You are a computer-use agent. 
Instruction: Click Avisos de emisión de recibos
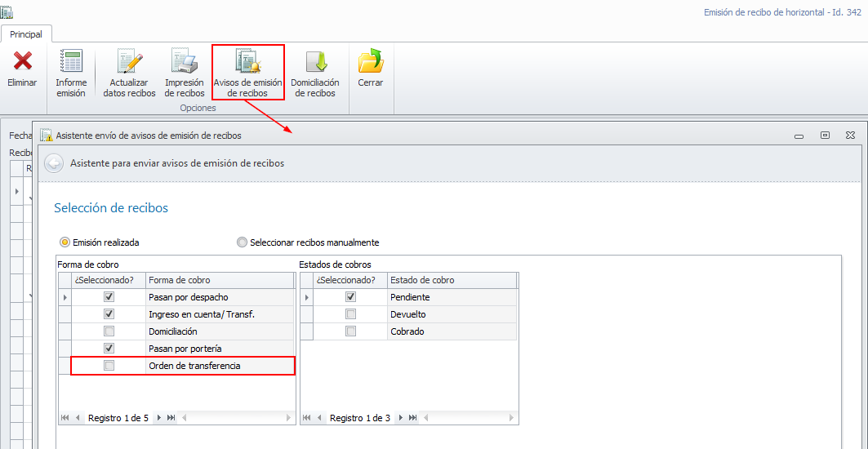pyautogui.click(x=248, y=73)
